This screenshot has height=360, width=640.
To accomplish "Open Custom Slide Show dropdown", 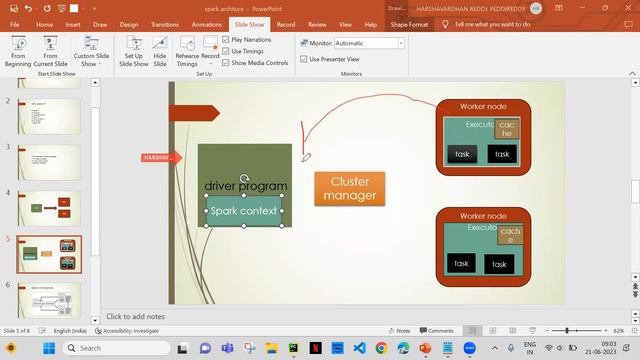I will pyautogui.click(x=91, y=51).
